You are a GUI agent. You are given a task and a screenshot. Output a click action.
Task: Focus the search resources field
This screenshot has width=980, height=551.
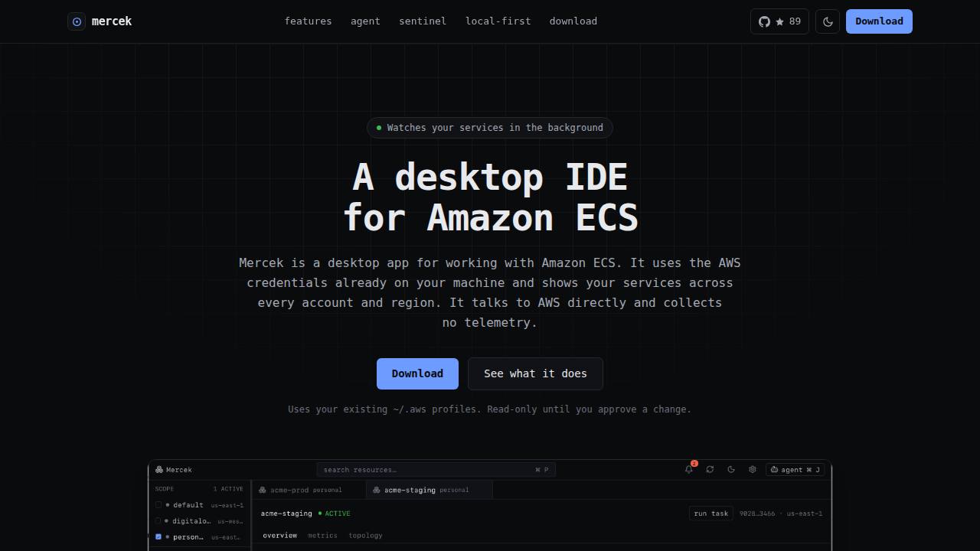point(436,470)
